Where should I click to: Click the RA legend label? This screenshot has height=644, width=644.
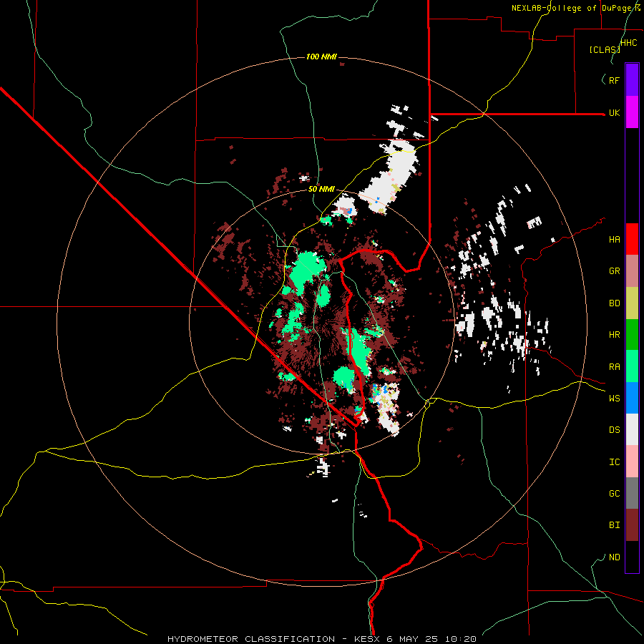pyautogui.click(x=614, y=367)
